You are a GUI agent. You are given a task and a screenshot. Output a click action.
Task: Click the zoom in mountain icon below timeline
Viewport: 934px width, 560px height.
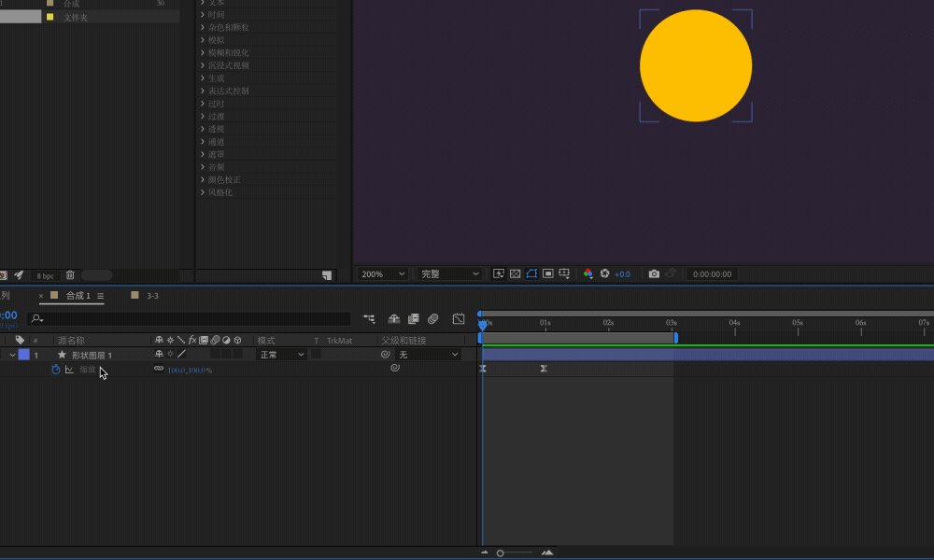[546, 553]
